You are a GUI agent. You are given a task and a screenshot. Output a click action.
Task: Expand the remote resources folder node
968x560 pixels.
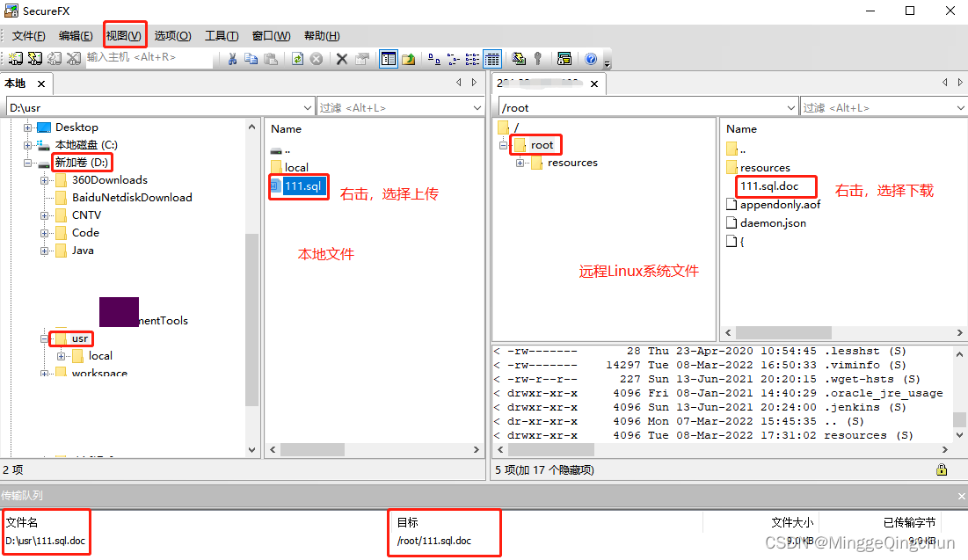click(x=520, y=163)
